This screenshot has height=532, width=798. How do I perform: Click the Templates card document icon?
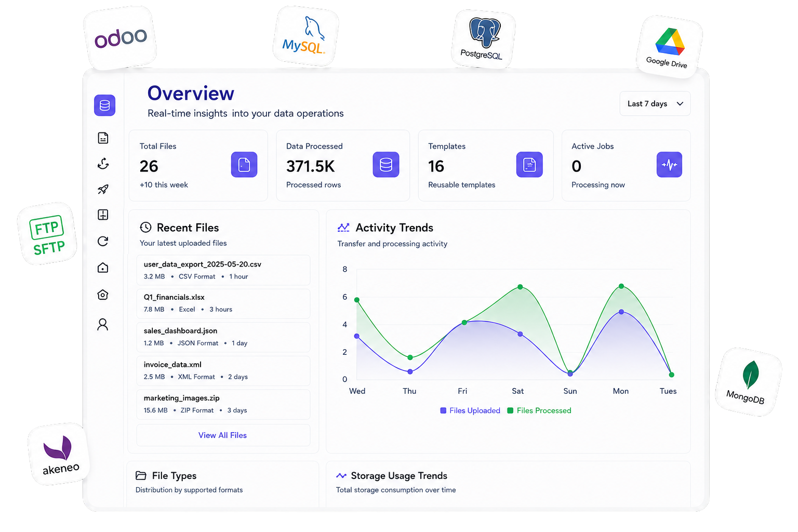coord(529,165)
